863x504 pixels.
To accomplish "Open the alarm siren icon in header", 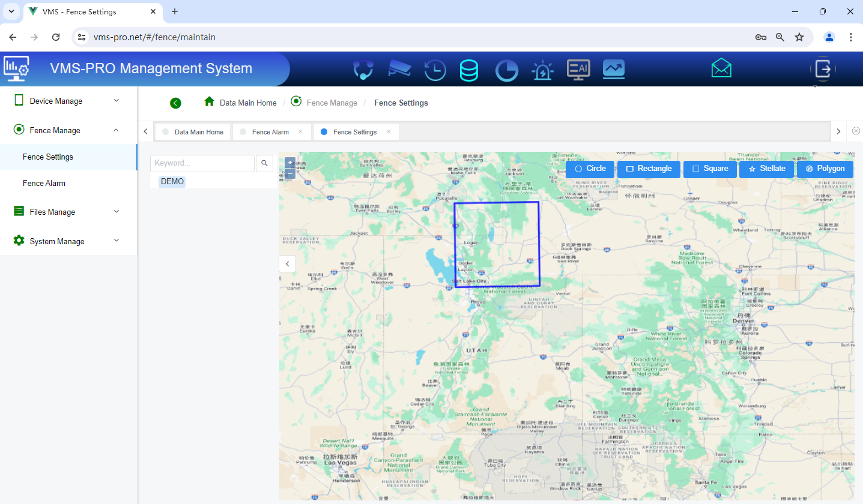I will [542, 70].
